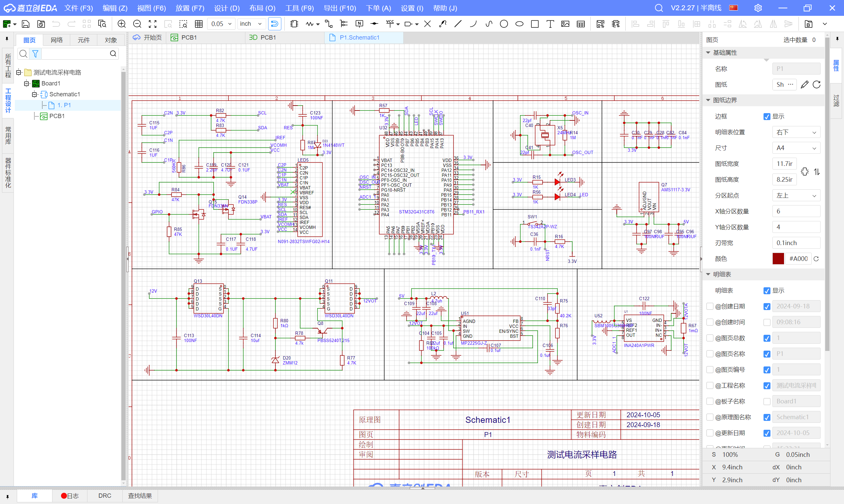Switch to the 网络 panel tab
Screen dimensions: 844x504
(57, 40)
